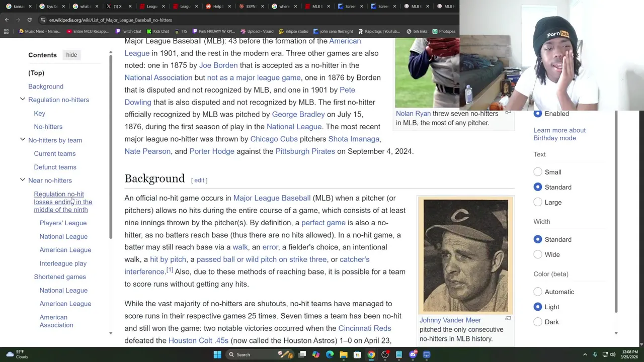Image resolution: width=644 pixels, height=362 pixels.
Task: Open Microsoft Edge from taskbar
Action: [330, 354]
